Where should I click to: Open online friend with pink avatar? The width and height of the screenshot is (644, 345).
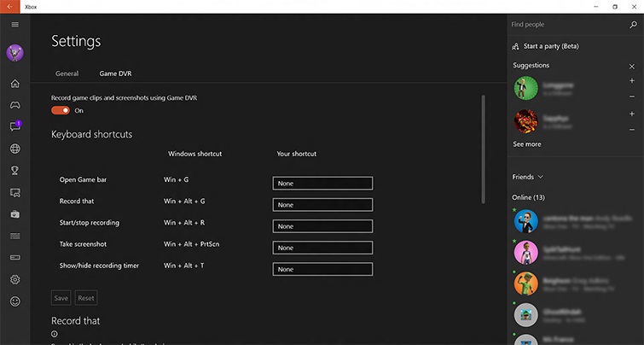[525, 253]
